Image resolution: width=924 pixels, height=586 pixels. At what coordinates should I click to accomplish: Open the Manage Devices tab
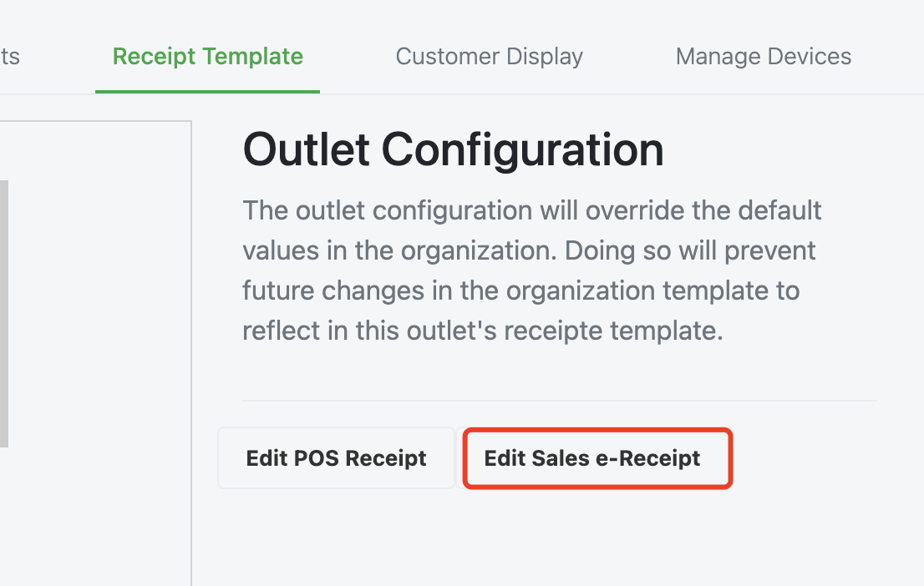click(x=763, y=57)
